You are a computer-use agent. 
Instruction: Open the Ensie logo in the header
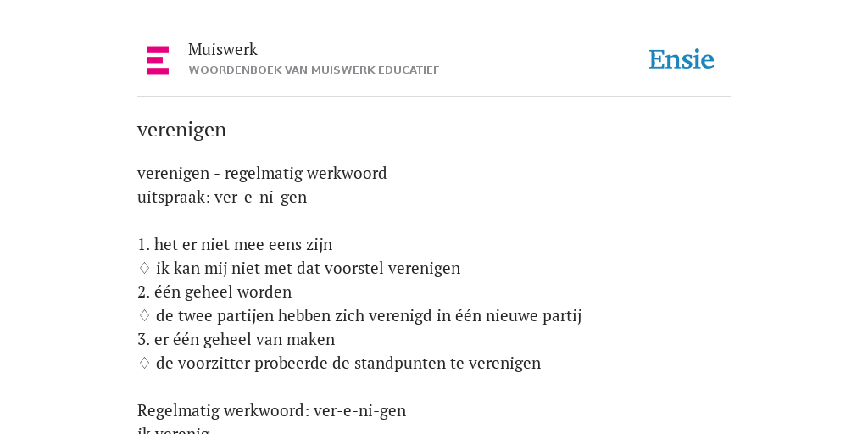click(682, 60)
